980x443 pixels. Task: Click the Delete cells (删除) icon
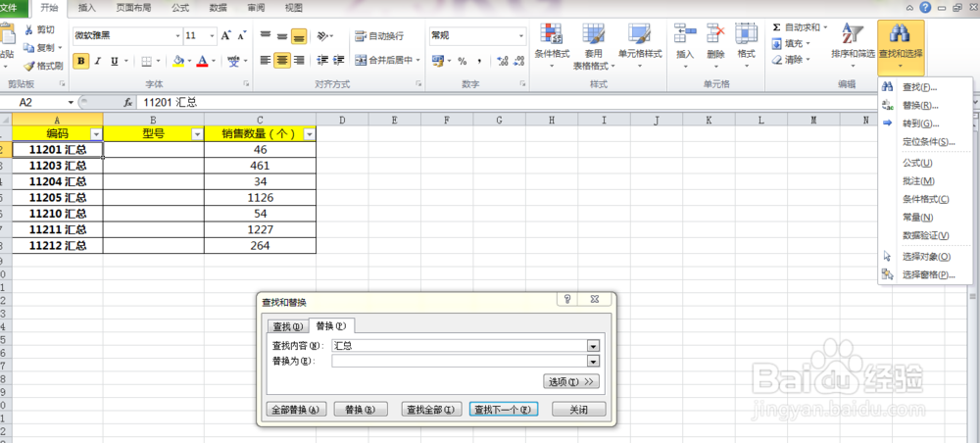[x=715, y=33]
